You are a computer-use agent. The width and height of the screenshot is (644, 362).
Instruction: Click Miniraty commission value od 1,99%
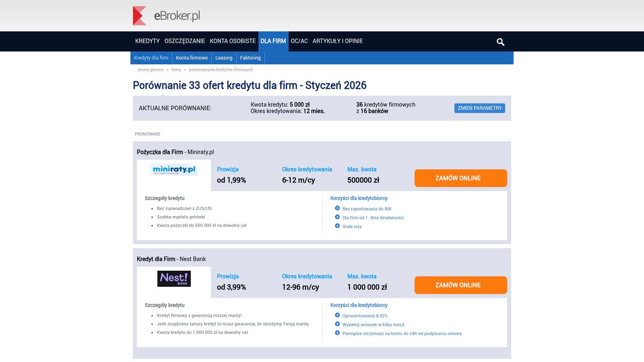[x=231, y=180]
